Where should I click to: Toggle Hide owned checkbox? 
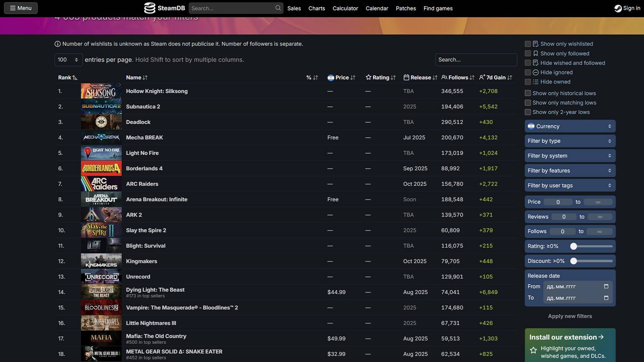(528, 82)
